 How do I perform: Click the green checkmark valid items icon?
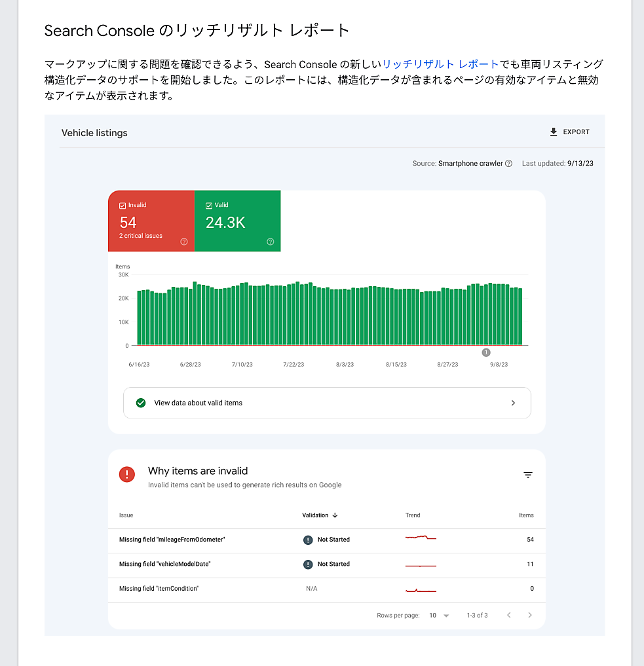pyautogui.click(x=141, y=403)
